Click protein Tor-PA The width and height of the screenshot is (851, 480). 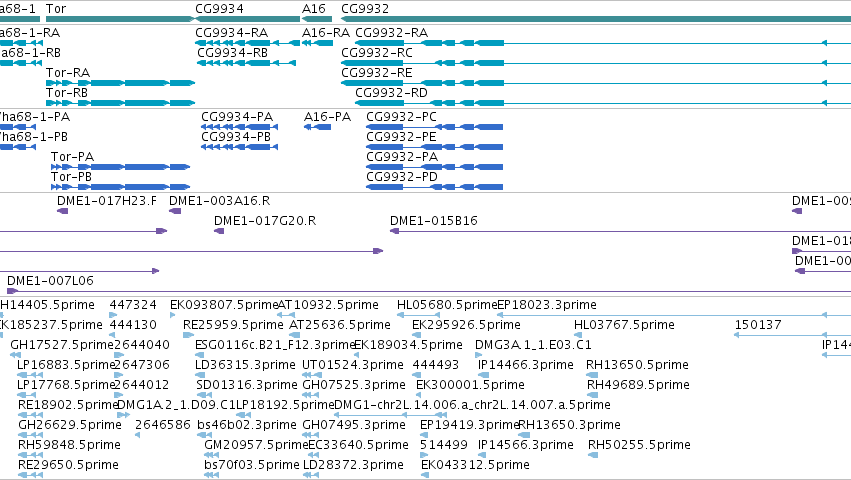click(72, 157)
